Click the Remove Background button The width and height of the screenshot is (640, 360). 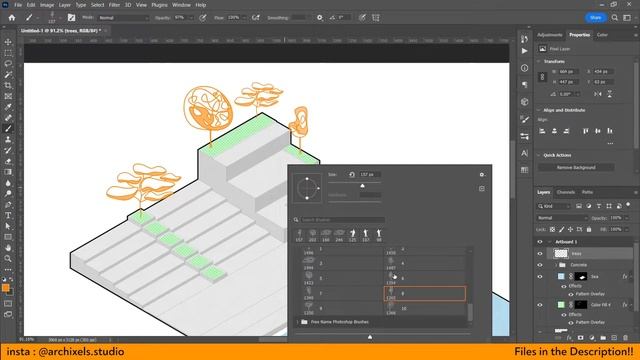(x=576, y=167)
